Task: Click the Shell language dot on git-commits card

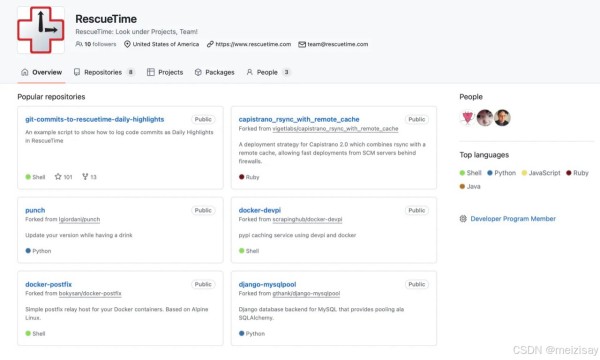Action: 28,177
